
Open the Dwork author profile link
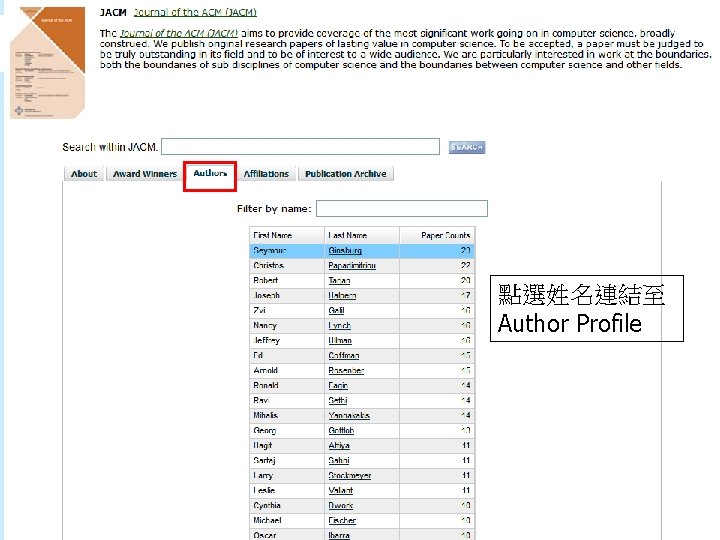tap(340, 506)
